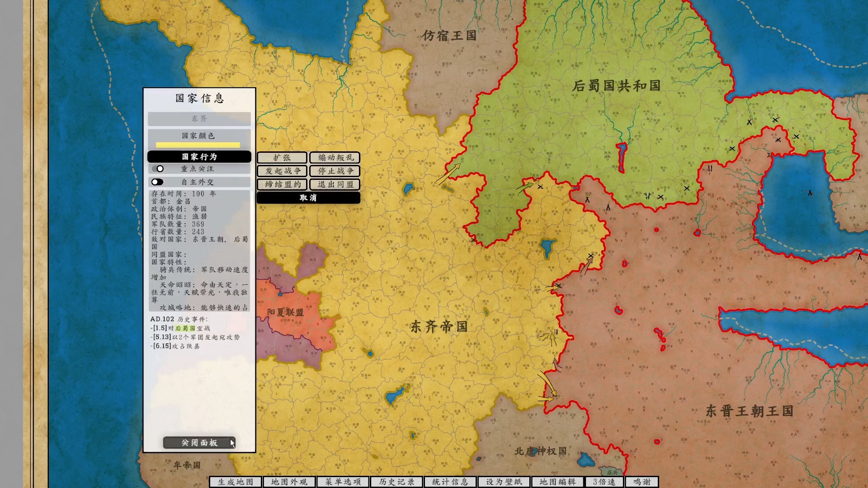The width and height of the screenshot is (868, 488).
Task: Enable the 自主外交 diplomacy switch
Action: click(157, 182)
